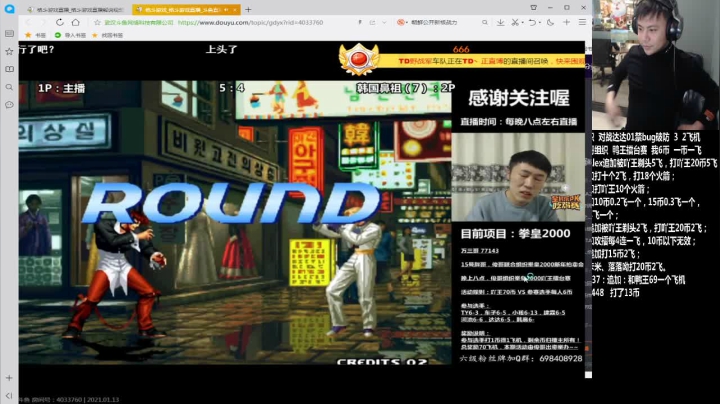
Task: Close the active orange tab
Action: (x=235, y=9)
